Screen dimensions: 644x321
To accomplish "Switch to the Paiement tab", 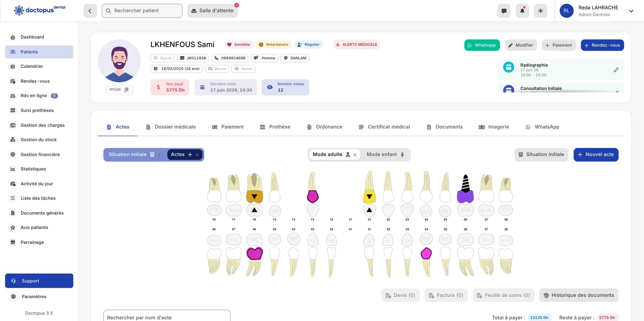I will [x=228, y=127].
